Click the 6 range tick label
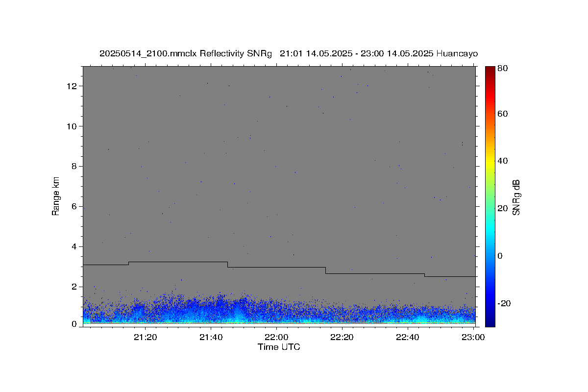Screen dimensions: 588x392 (x=75, y=207)
